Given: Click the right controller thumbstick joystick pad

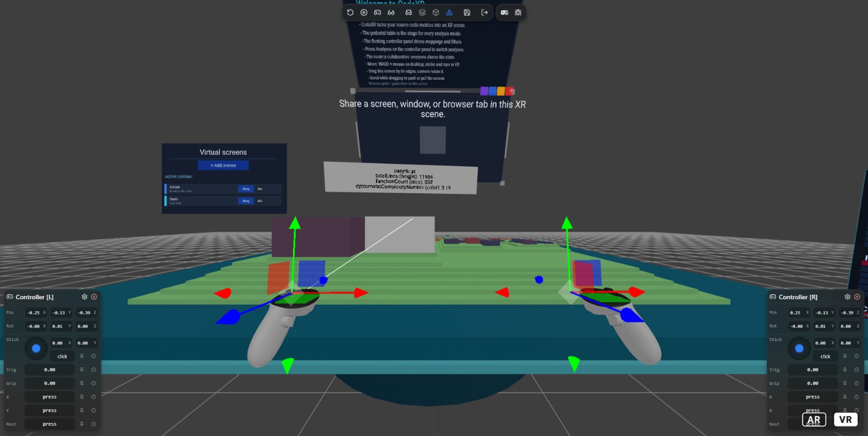Looking at the screenshot, I should [x=799, y=349].
